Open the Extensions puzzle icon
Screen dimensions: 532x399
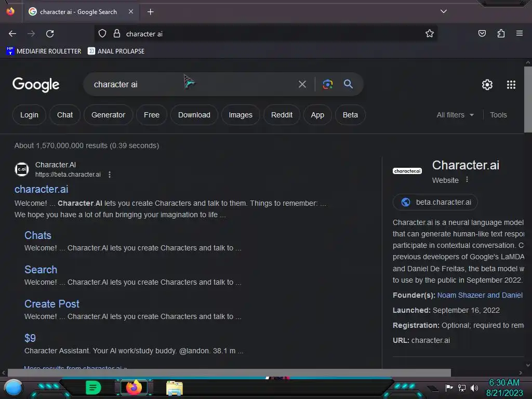pos(501,33)
